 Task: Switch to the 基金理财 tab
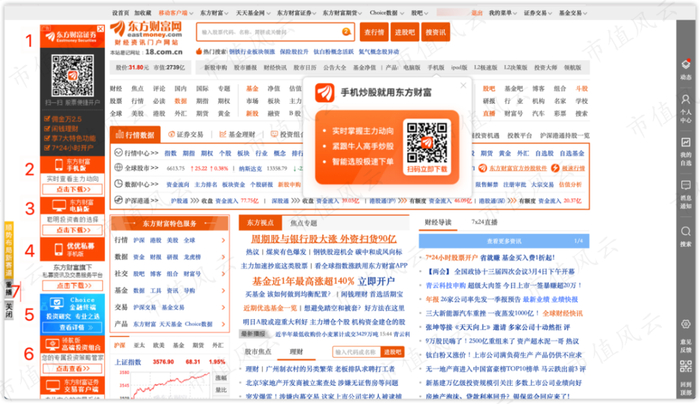[x=237, y=134]
